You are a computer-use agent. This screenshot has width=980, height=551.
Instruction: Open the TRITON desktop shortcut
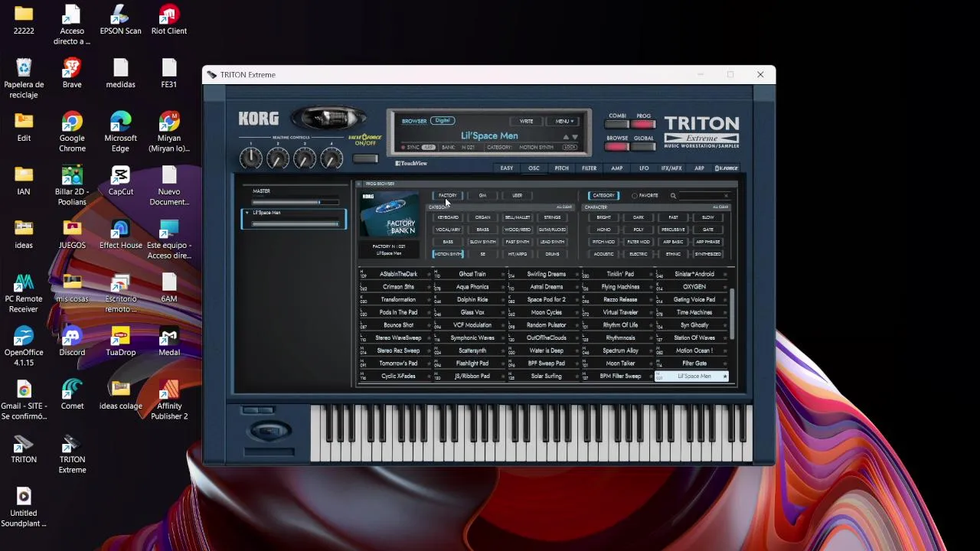[x=24, y=449]
